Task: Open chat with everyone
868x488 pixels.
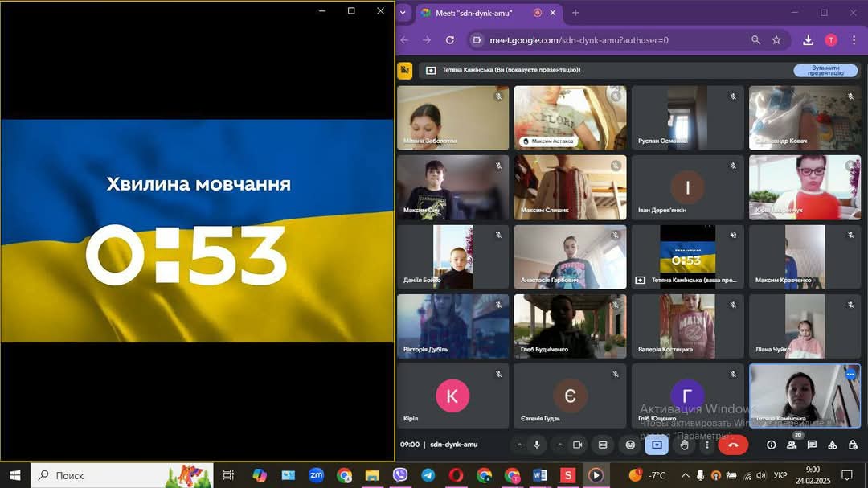Action: coord(812,445)
